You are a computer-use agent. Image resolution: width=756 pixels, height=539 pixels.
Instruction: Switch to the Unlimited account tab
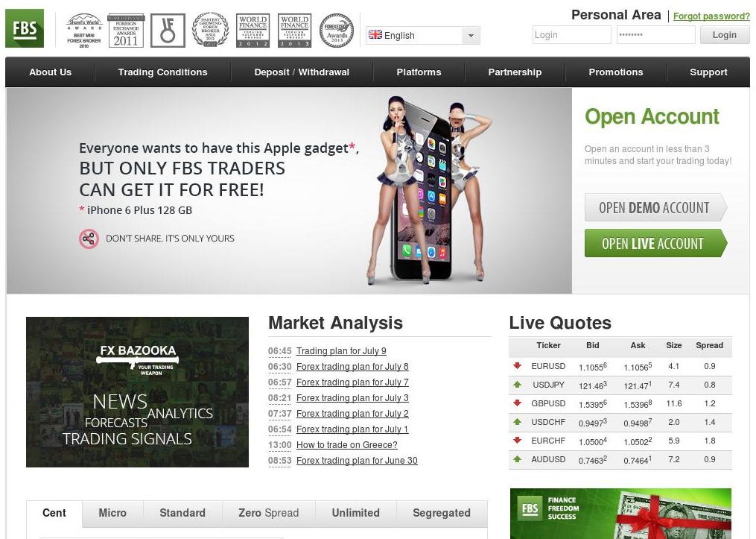coord(356,513)
